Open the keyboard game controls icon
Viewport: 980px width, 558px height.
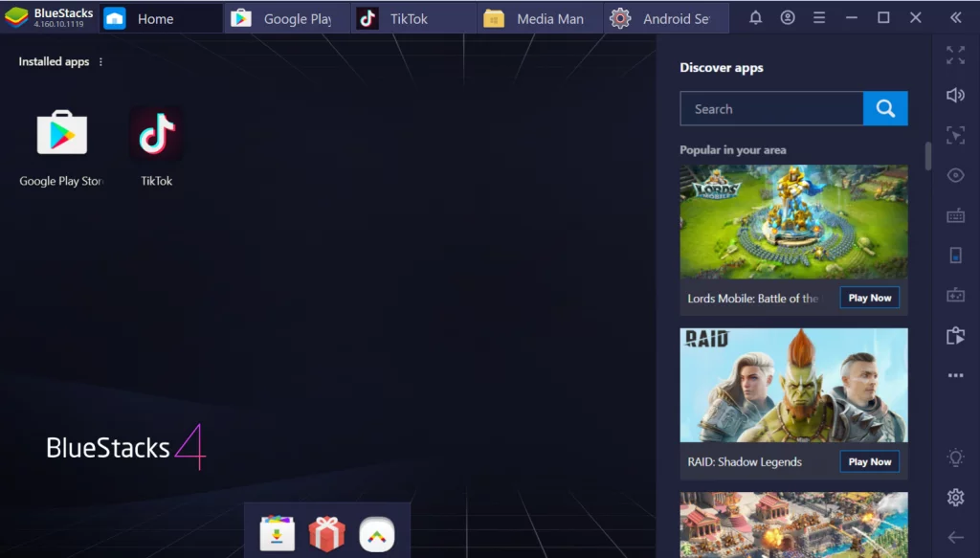click(x=956, y=216)
